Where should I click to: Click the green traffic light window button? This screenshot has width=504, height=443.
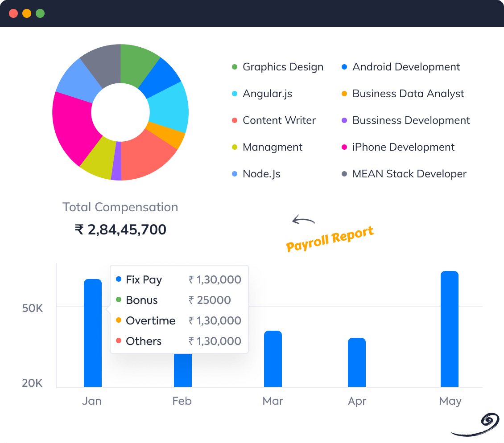pyautogui.click(x=40, y=13)
